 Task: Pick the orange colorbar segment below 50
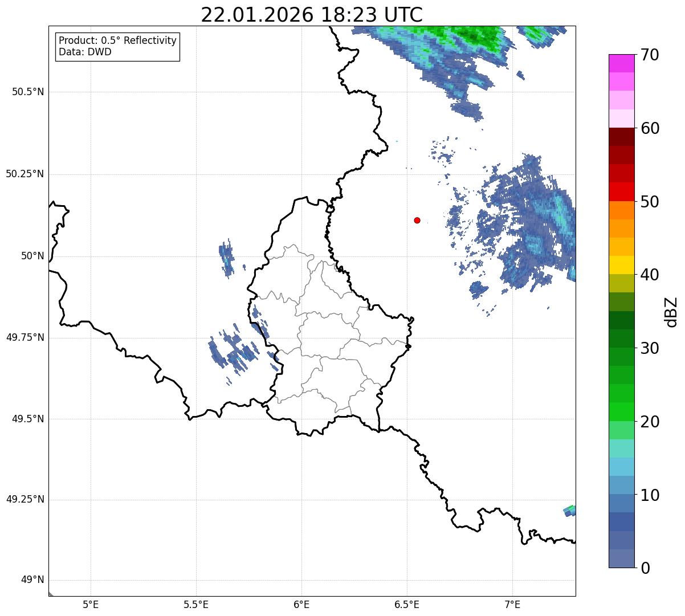(x=622, y=210)
